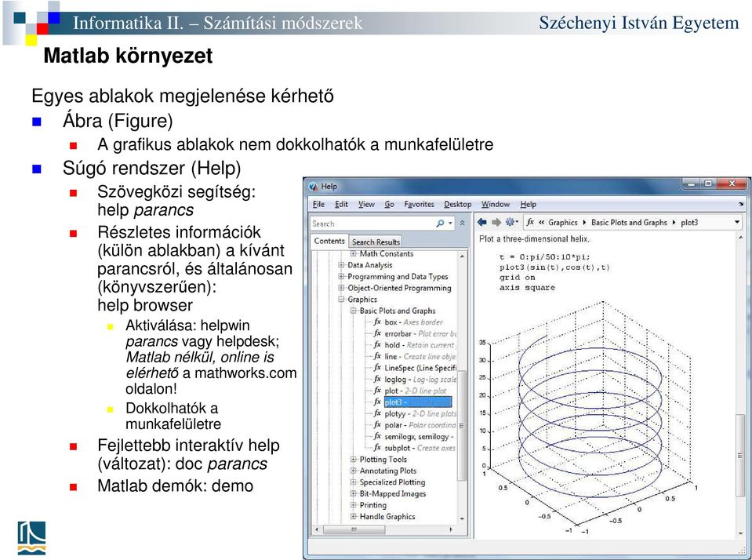This screenshot has height=560, width=752.
Task: Click the fx icon next to line
Action: pyautogui.click(x=377, y=357)
